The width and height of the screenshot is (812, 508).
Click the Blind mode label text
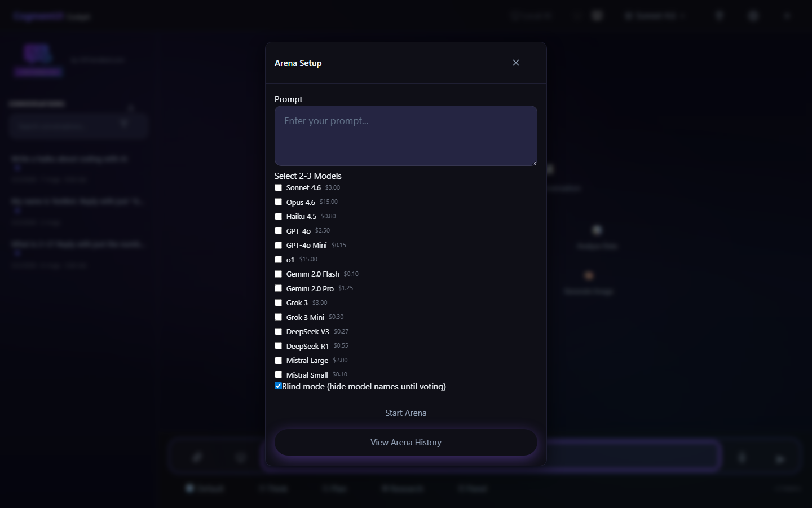pyautogui.click(x=364, y=387)
